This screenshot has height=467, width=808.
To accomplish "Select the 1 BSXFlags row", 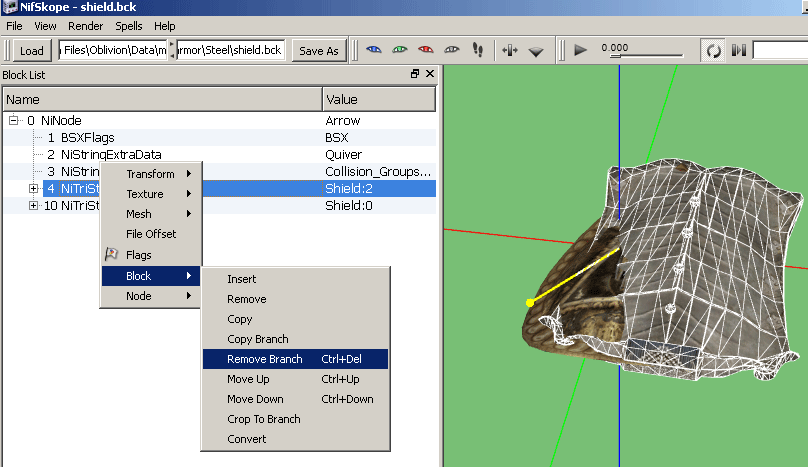I will (220, 138).
